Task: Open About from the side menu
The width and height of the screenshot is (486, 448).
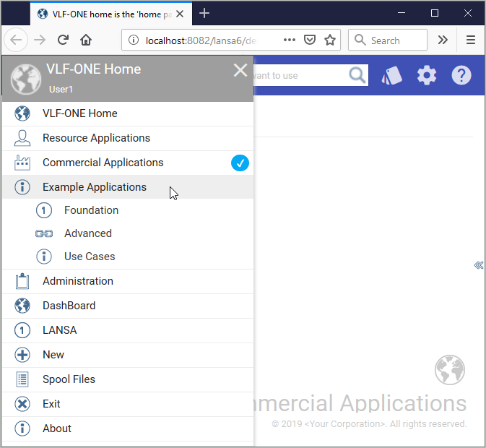Action: click(128, 428)
